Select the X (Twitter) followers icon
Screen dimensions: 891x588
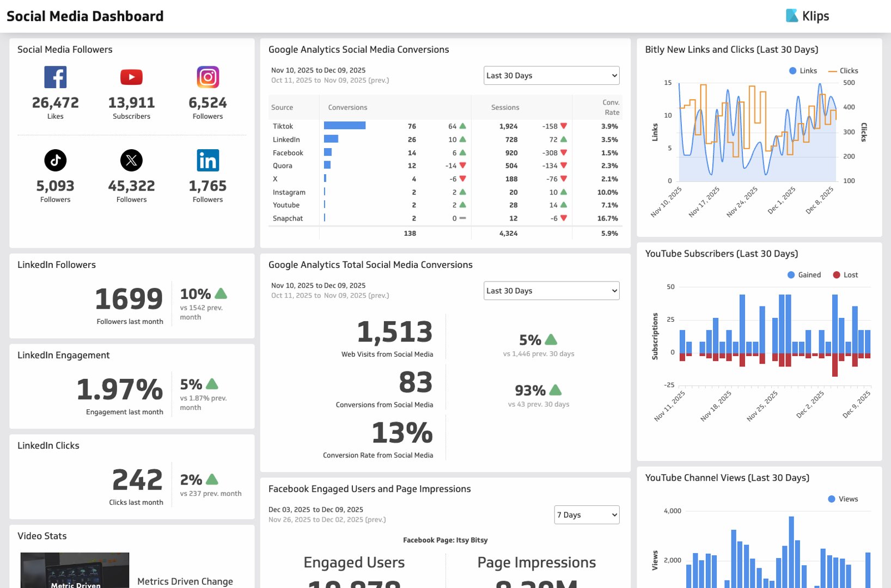[x=131, y=160]
